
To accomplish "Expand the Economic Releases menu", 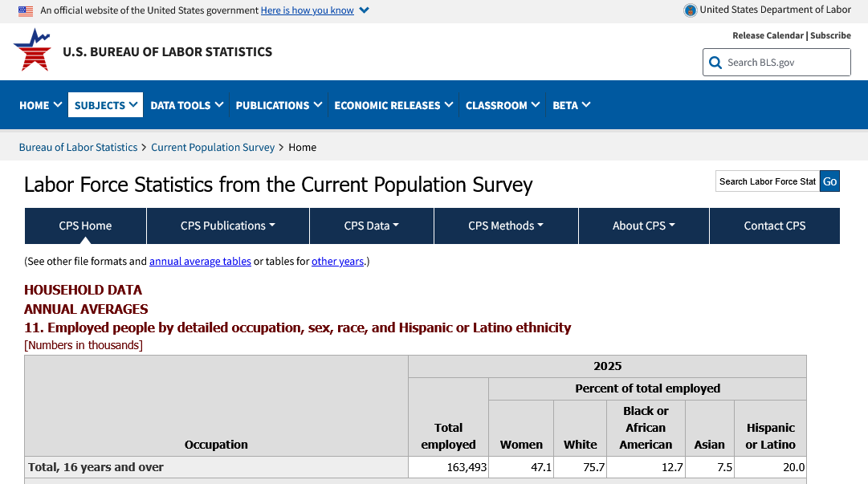I will (x=393, y=105).
